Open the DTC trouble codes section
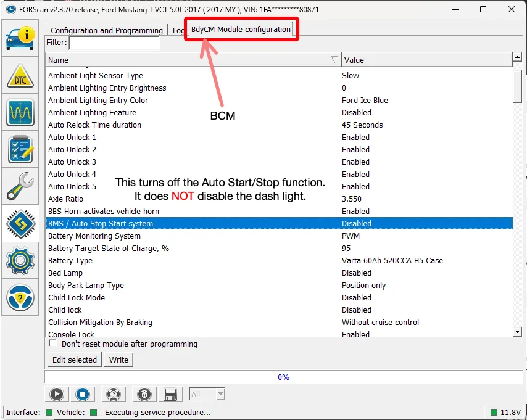The width and height of the screenshot is (527, 420). 20,76
